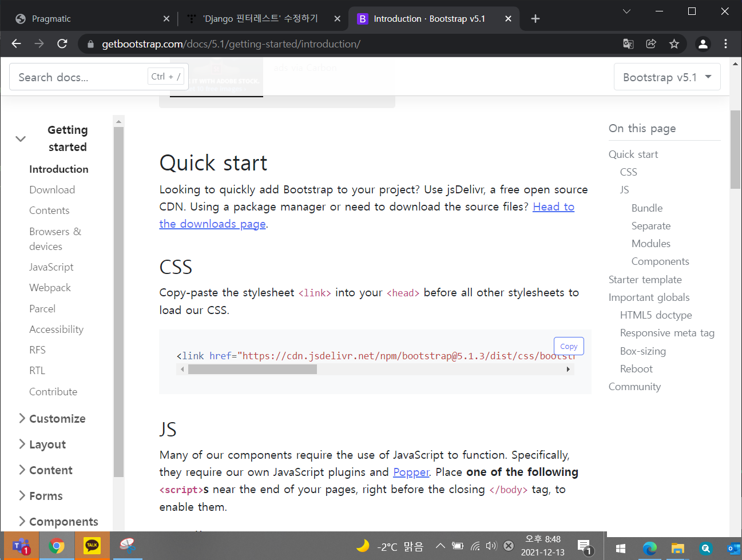This screenshot has width=742, height=560.
Task: Open the RFS sidebar link
Action: pyautogui.click(x=37, y=350)
